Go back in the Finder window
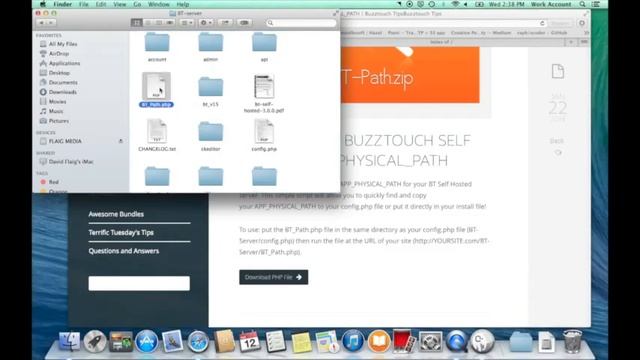Viewport: 640px width, 360px height. pos(41,23)
